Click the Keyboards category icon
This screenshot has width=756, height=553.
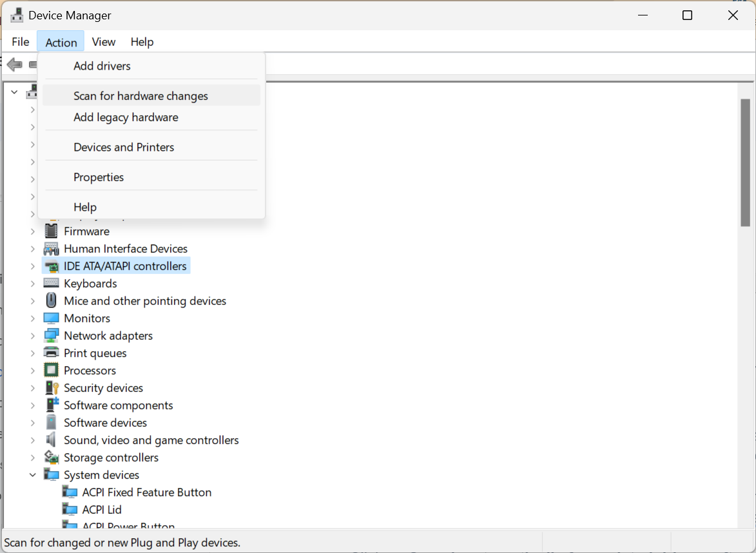coord(52,283)
